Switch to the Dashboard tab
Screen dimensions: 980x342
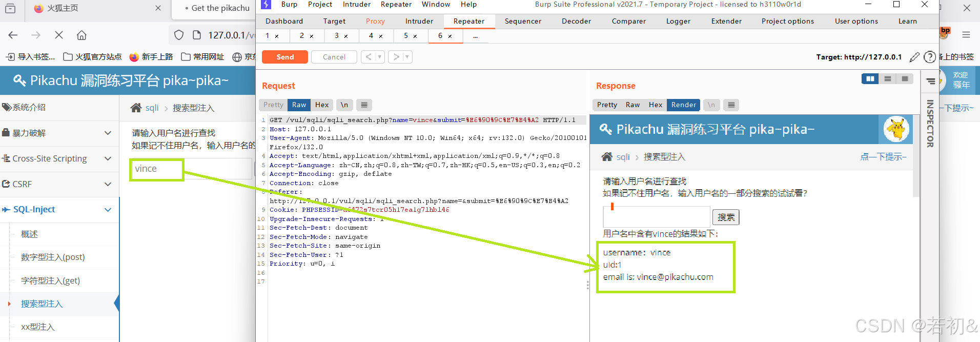tap(284, 21)
